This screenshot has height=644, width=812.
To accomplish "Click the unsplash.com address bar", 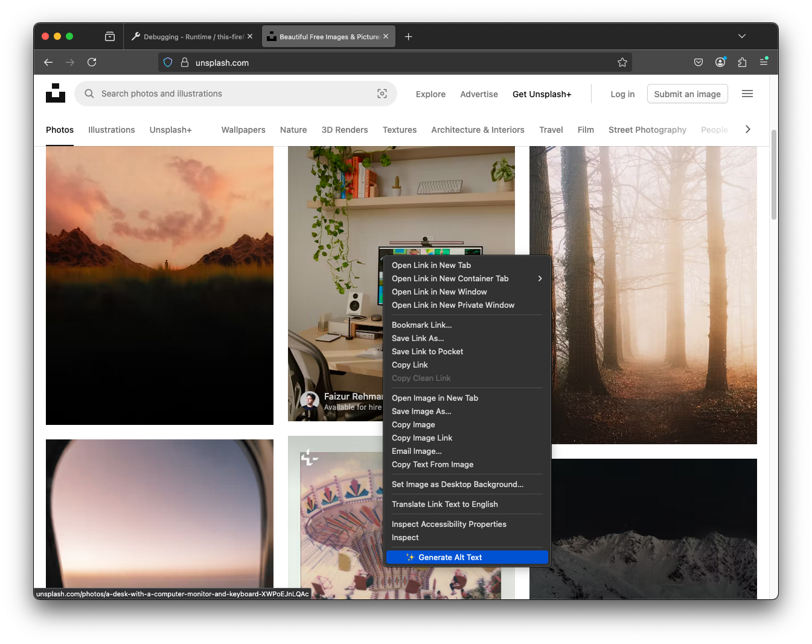I will click(x=395, y=62).
